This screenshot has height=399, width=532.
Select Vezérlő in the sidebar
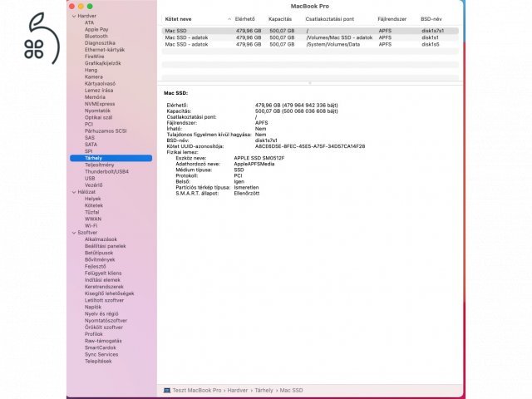tap(93, 185)
